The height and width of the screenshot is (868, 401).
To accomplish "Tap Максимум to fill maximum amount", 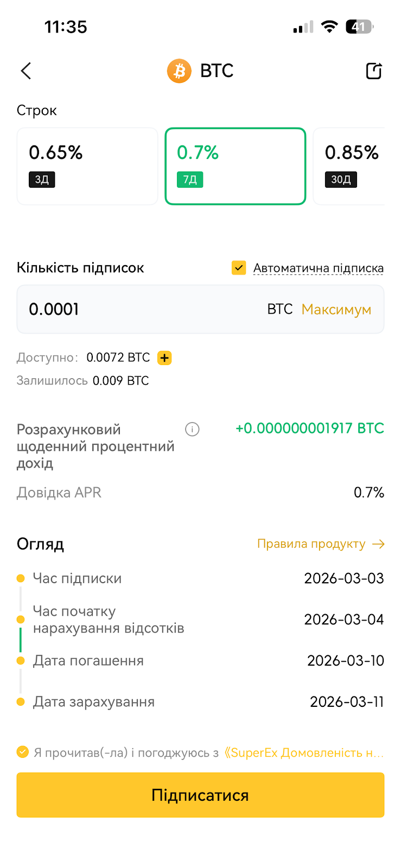I will tap(336, 310).
